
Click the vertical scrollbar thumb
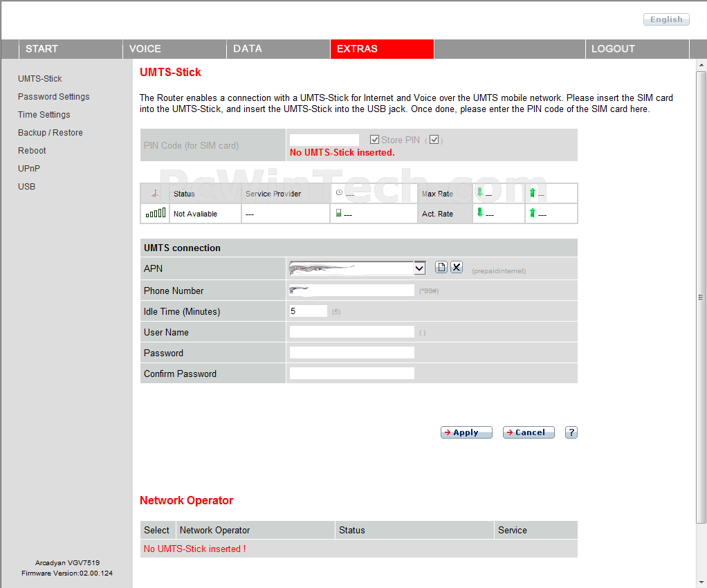click(x=701, y=297)
